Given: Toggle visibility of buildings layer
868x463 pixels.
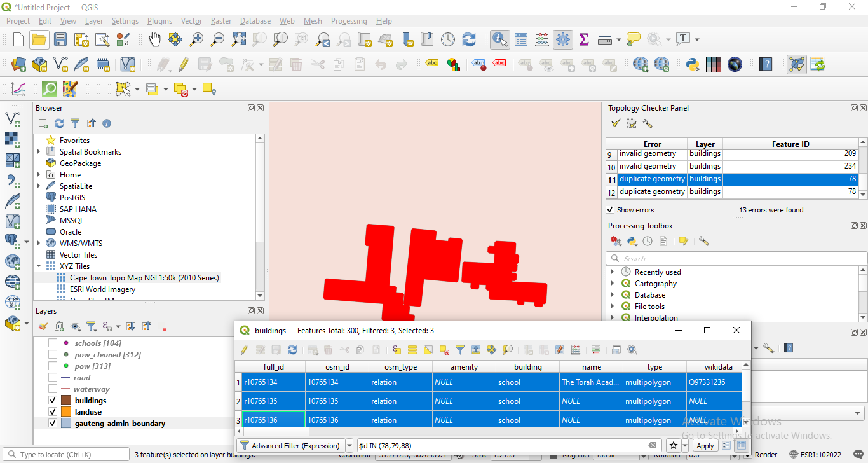Looking at the screenshot, I should (53, 401).
